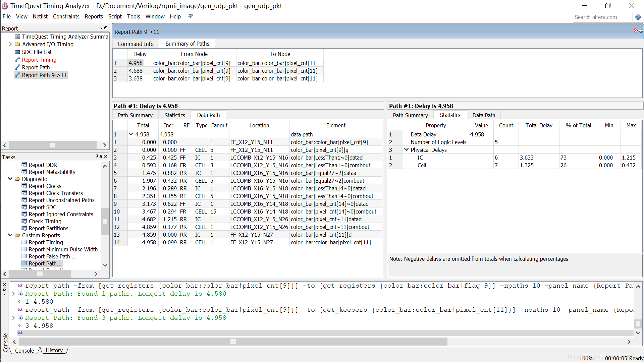
Task: Open the File menu
Action: (x=7, y=16)
